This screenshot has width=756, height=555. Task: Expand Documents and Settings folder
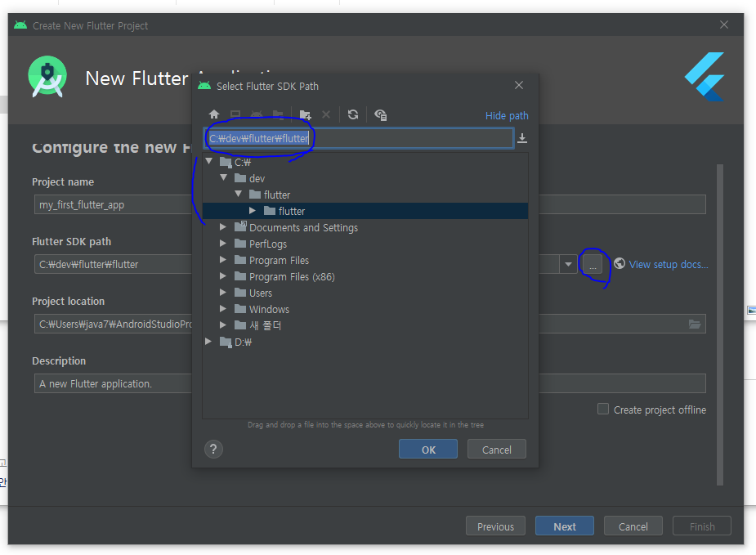click(x=223, y=227)
